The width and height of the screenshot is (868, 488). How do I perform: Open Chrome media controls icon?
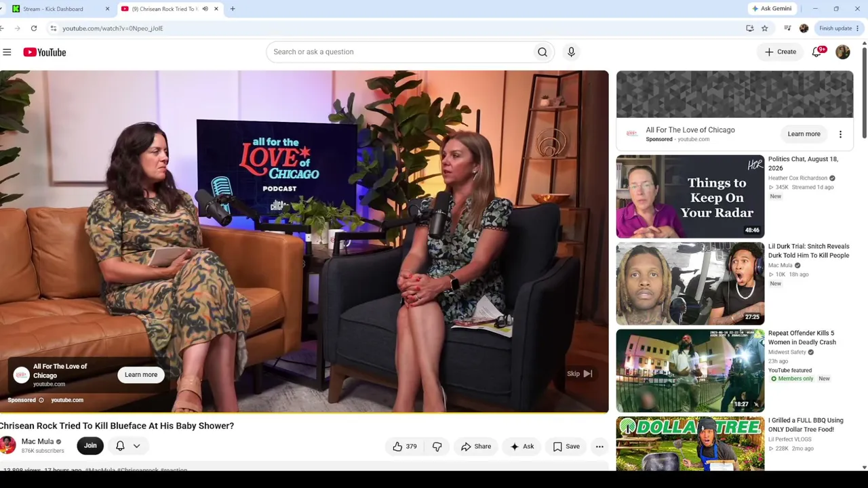point(787,28)
